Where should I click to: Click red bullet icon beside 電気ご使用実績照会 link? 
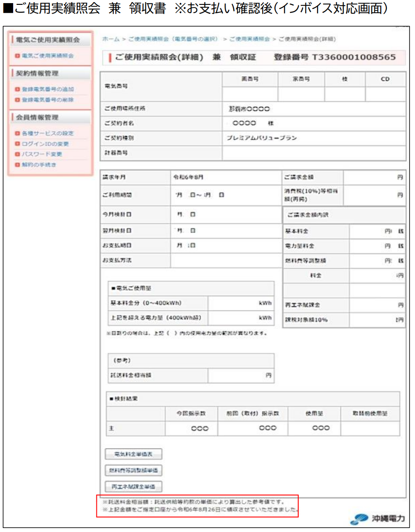click(x=17, y=56)
